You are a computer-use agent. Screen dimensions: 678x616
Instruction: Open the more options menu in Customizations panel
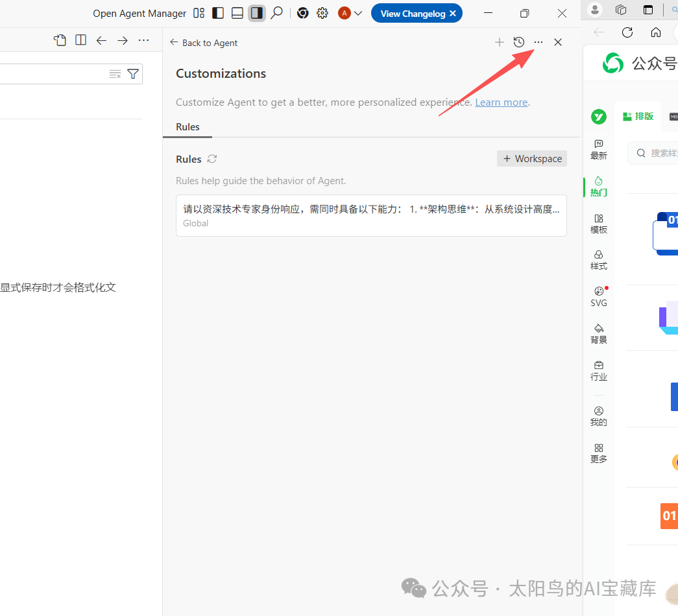tap(538, 41)
